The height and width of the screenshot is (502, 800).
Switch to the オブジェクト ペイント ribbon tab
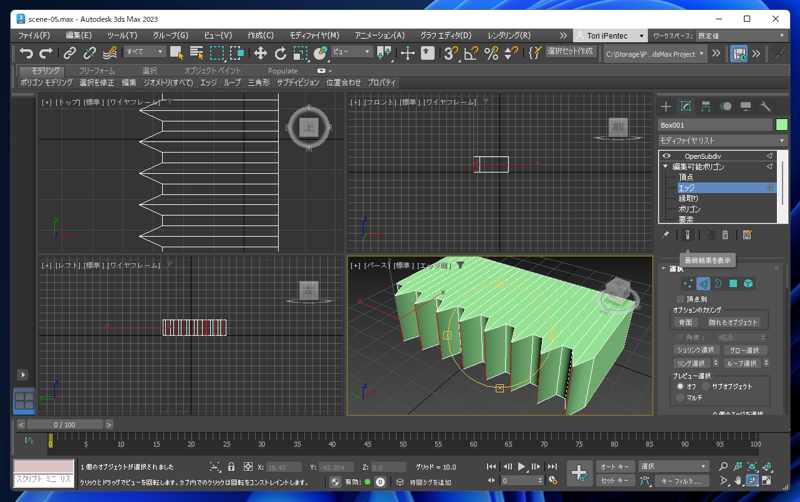(212, 70)
